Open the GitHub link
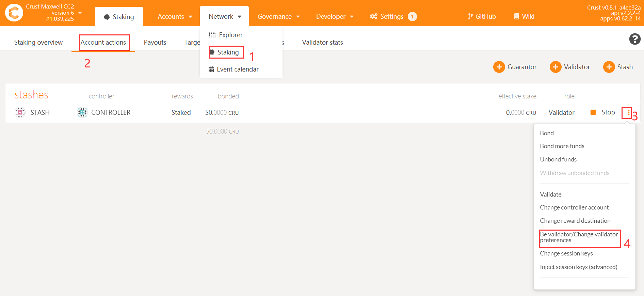This screenshot has height=296, width=644. (x=482, y=17)
